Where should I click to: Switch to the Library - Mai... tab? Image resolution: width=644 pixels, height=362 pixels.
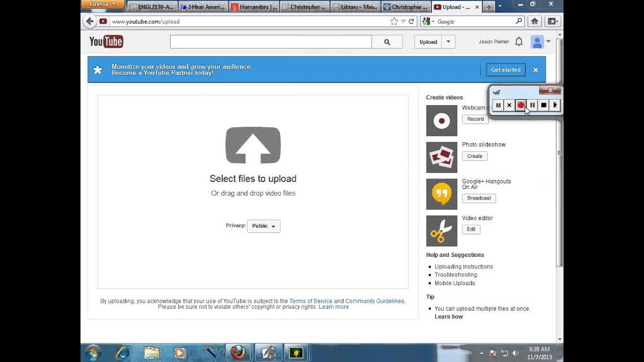click(x=356, y=7)
